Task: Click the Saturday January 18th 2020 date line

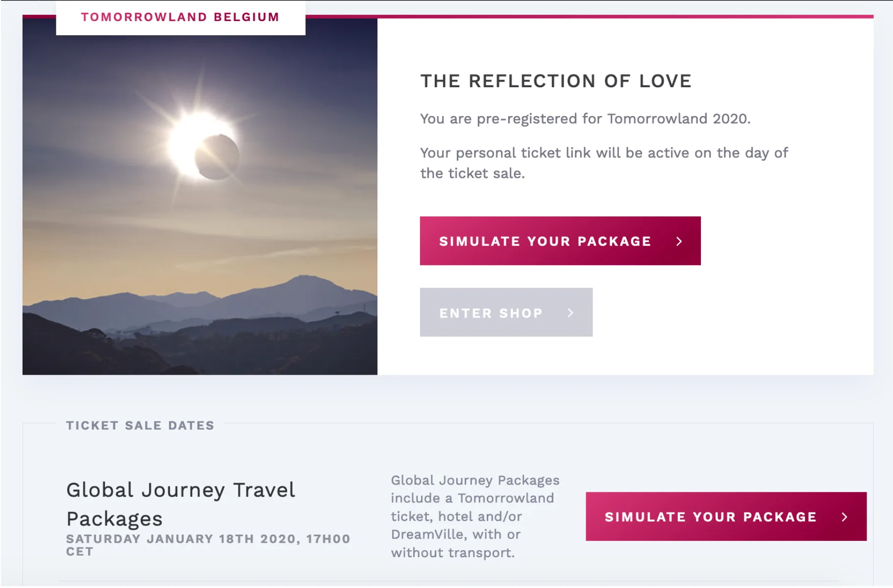Action: [x=208, y=545]
